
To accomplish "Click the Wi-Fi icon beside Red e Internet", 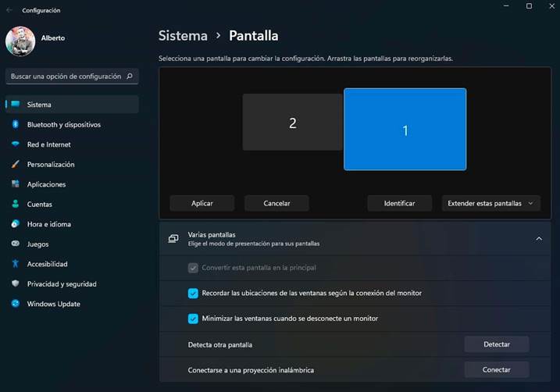I will coord(16,144).
